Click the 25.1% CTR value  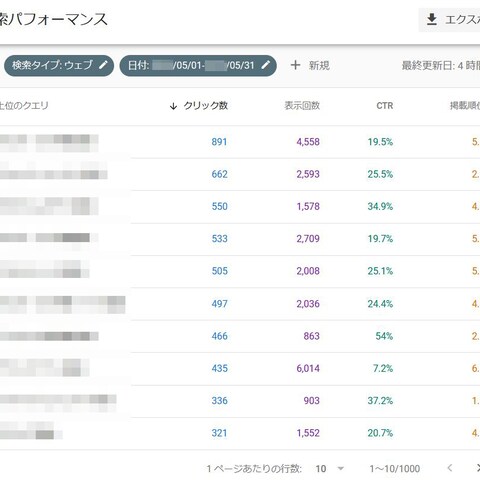point(380,271)
